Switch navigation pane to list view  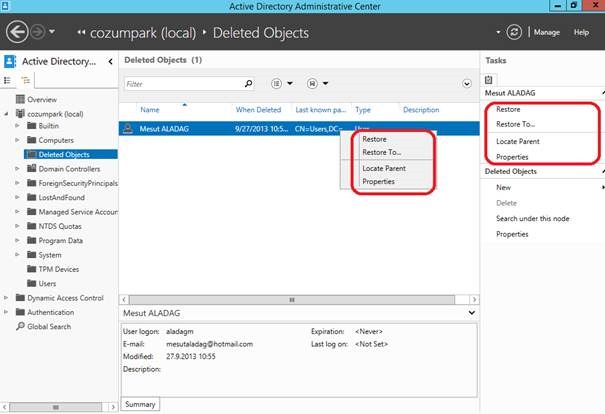[7, 80]
